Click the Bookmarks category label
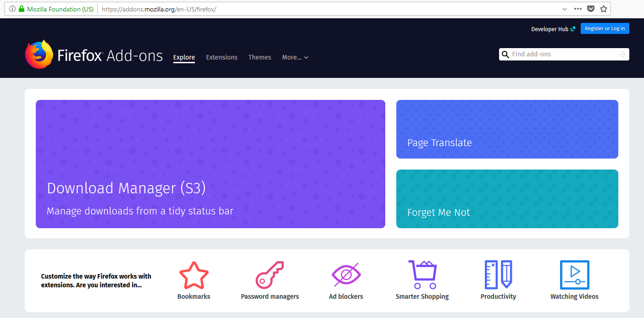Screen dimensions: 644x318 [194, 296]
